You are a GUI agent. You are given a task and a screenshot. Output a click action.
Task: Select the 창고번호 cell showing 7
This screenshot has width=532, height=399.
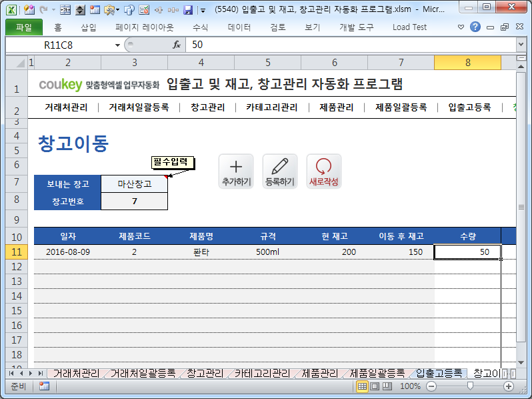point(135,202)
